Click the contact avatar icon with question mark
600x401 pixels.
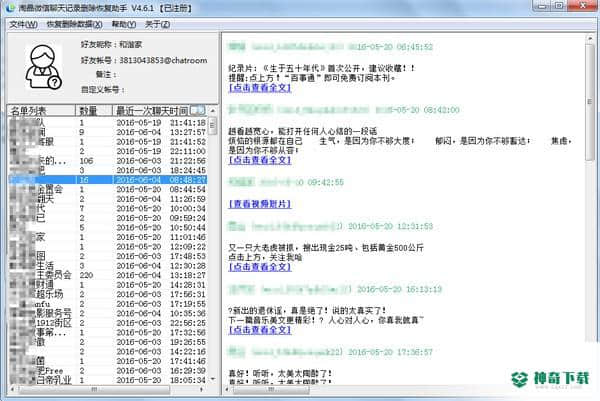[x=43, y=67]
